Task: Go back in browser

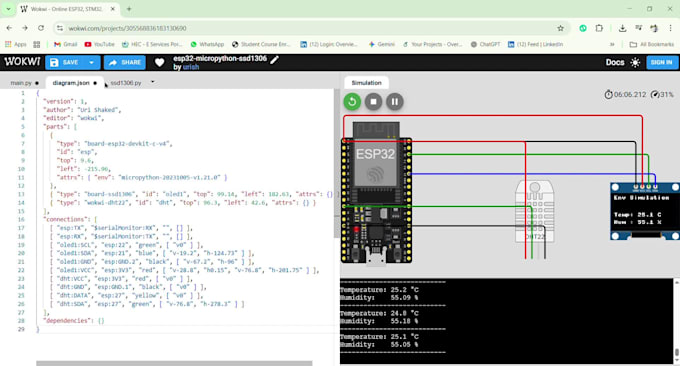Action: tap(9, 28)
